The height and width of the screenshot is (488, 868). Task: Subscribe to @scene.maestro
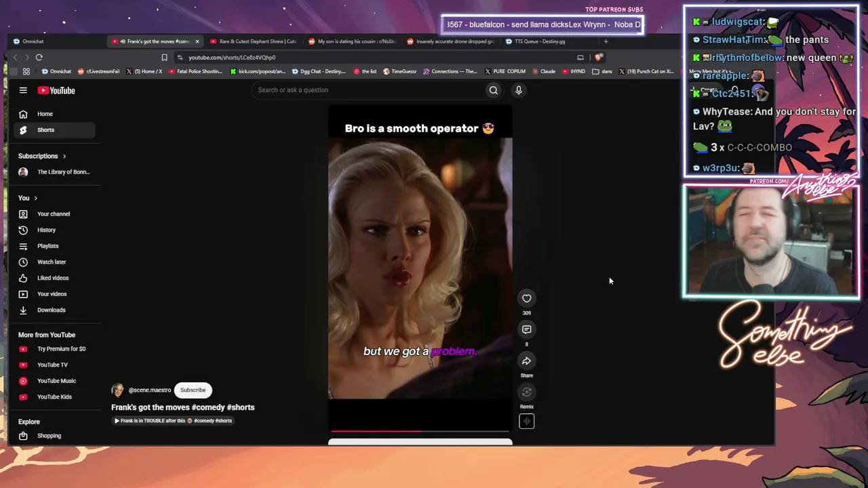point(193,390)
